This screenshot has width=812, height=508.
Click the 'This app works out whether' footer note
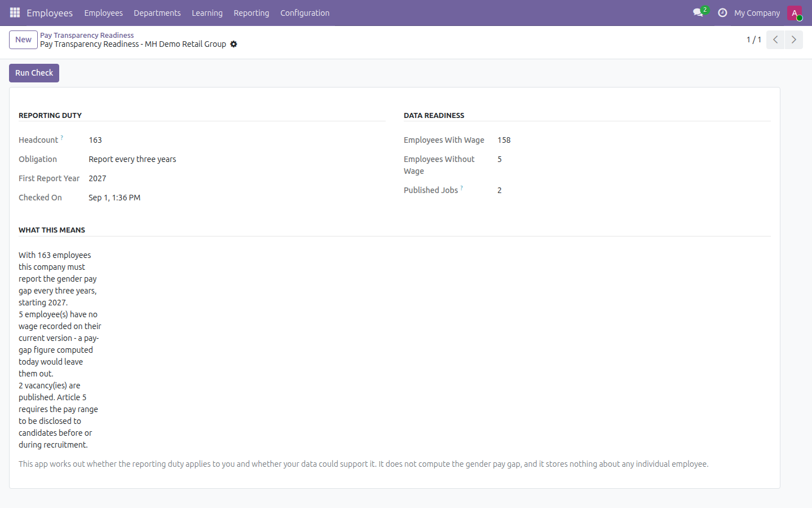(364, 464)
